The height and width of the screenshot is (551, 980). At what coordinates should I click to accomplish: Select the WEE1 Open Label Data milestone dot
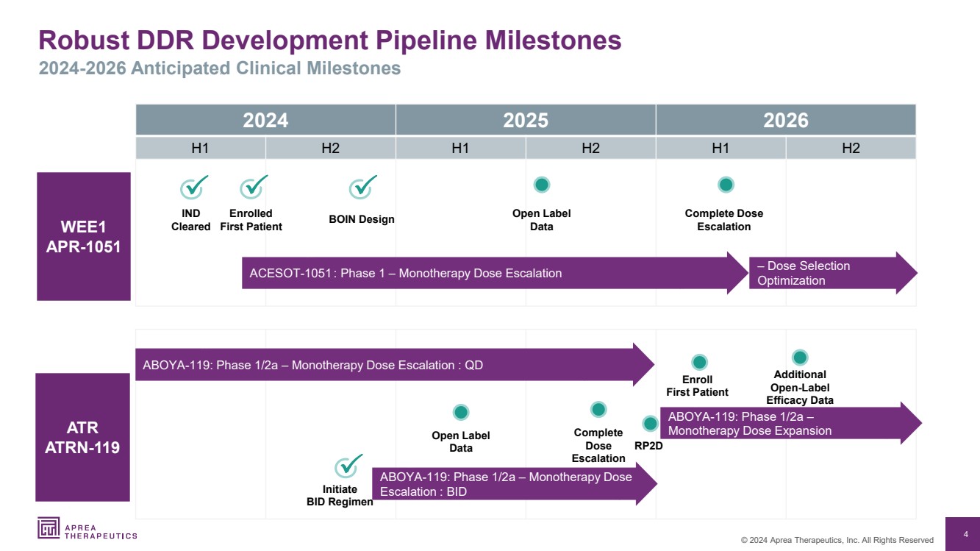pos(542,185)
